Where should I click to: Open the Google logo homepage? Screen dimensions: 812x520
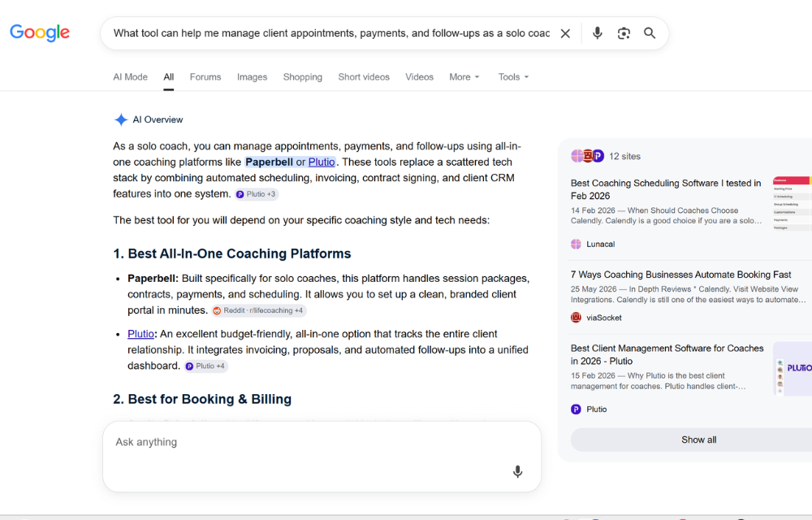point(40,32)
